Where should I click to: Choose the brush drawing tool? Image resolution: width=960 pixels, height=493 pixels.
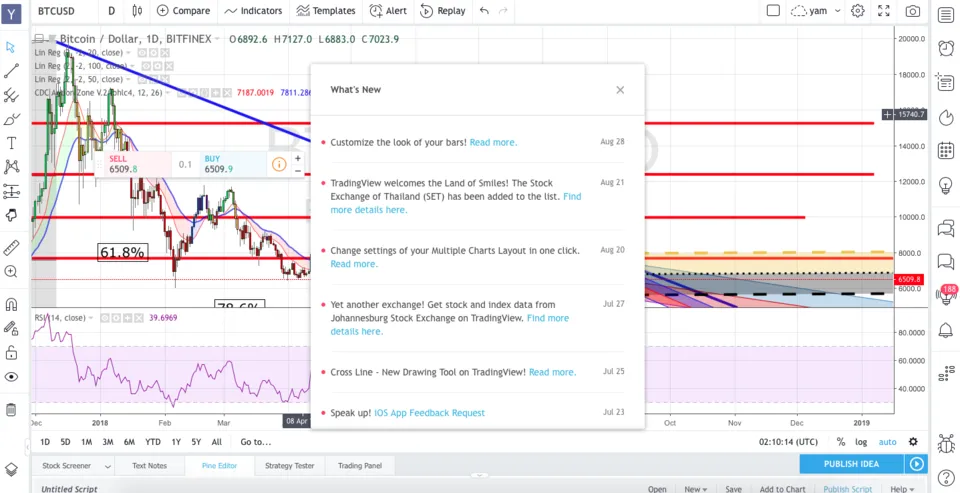tap(11, 119)
